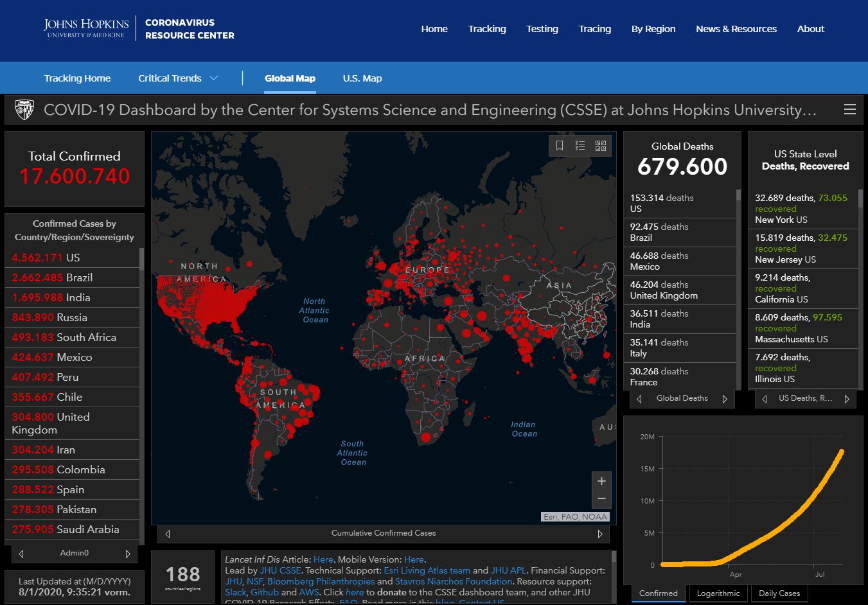Open the Github link
Screen dimensions: 868x605
(264, 592)
